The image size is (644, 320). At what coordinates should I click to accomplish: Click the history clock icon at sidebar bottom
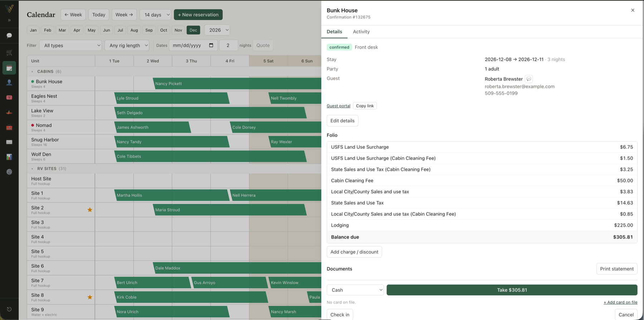tap(9, 309)
